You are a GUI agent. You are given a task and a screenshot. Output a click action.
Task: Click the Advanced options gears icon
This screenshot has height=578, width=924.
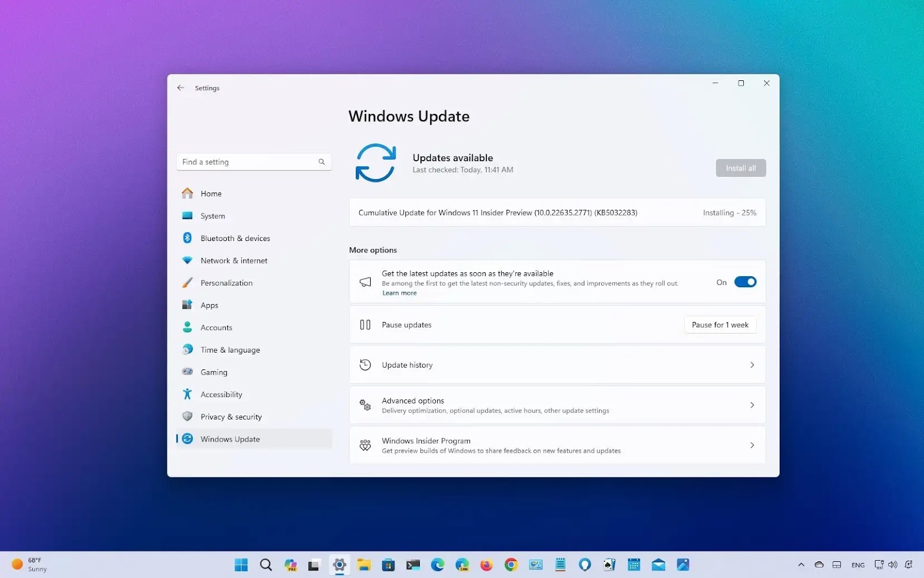(365, 405)
